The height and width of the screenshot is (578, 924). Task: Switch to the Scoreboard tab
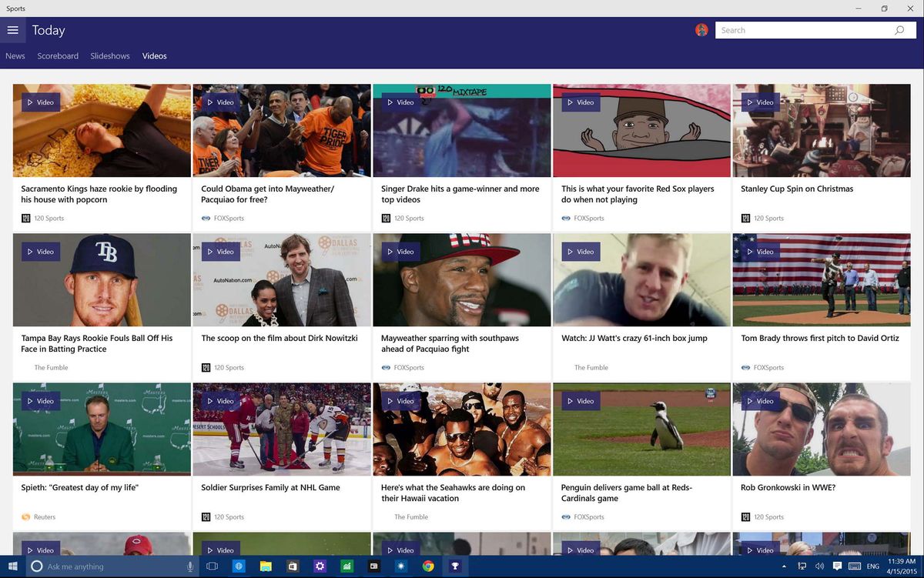point(58,55)
